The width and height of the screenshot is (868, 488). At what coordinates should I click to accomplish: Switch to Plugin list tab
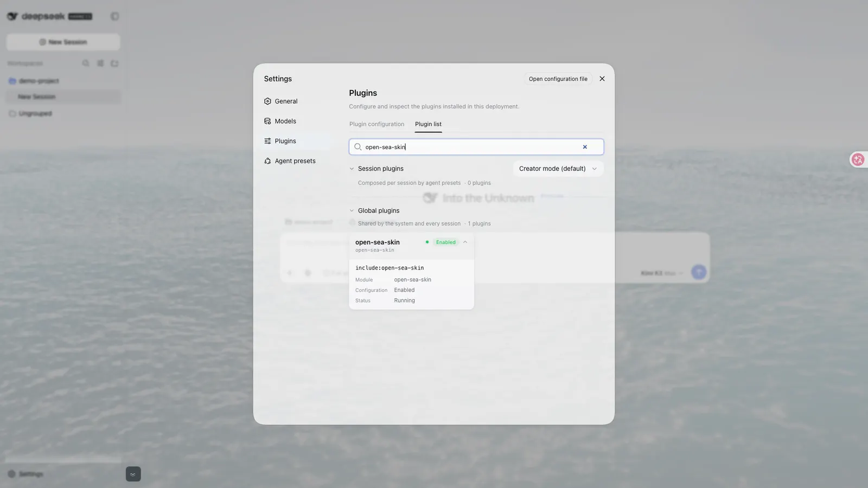tap(428, 124)
